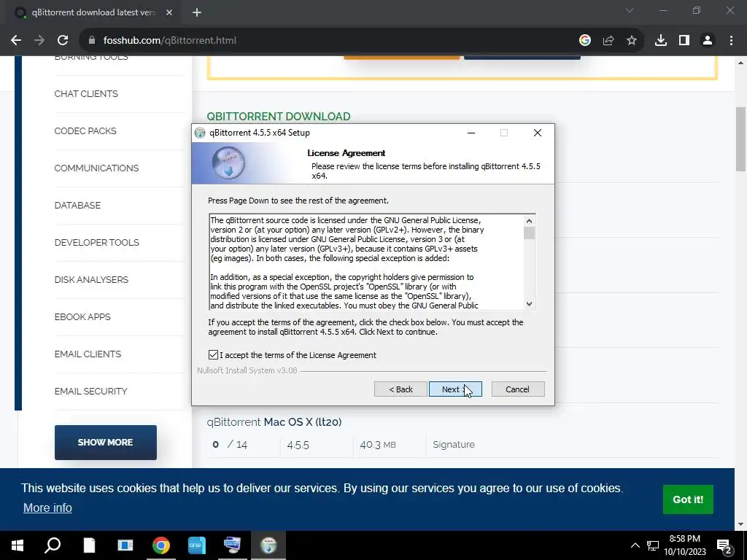Open the Chrome taskbar icon
Screen dimensions: 747x560
tap(161, 545)
